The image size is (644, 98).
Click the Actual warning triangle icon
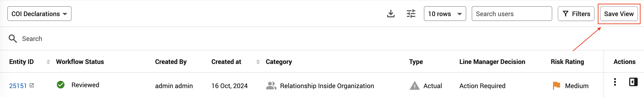pos(414,86)
